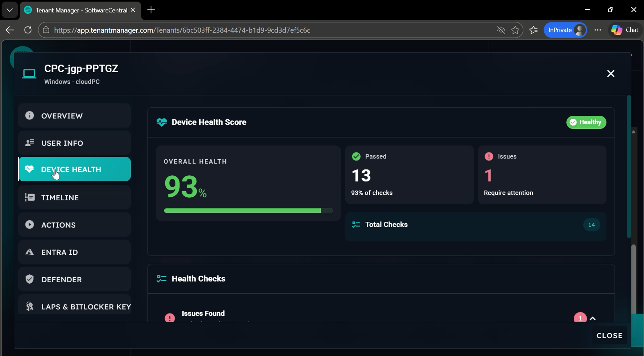Click the Total Checks count badge
644x356 pixels.
[591, 225]
